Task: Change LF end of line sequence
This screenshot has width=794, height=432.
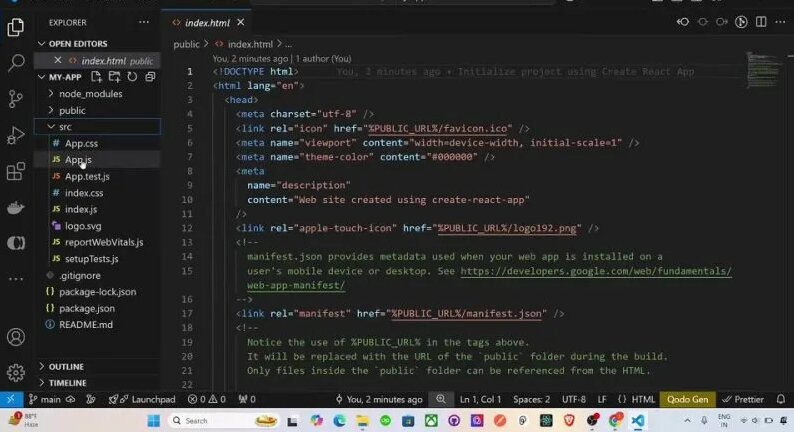Action: (x=602, y=399)
